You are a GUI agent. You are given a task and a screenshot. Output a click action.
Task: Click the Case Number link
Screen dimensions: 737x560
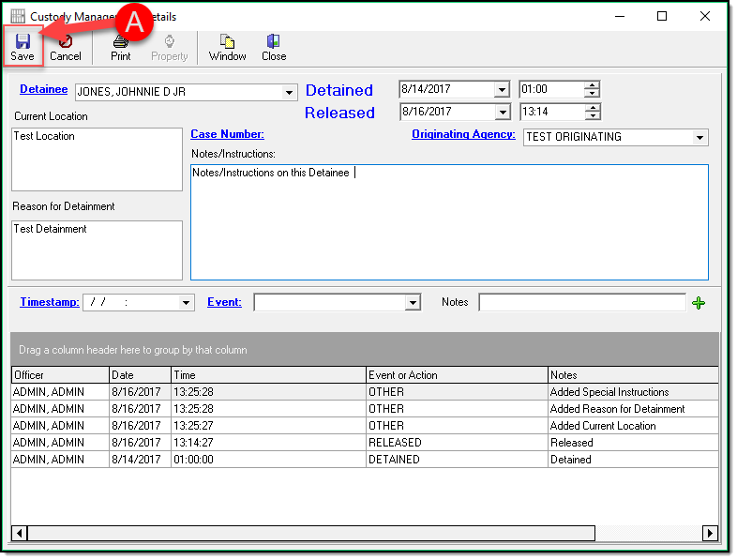tap(227, 134)
